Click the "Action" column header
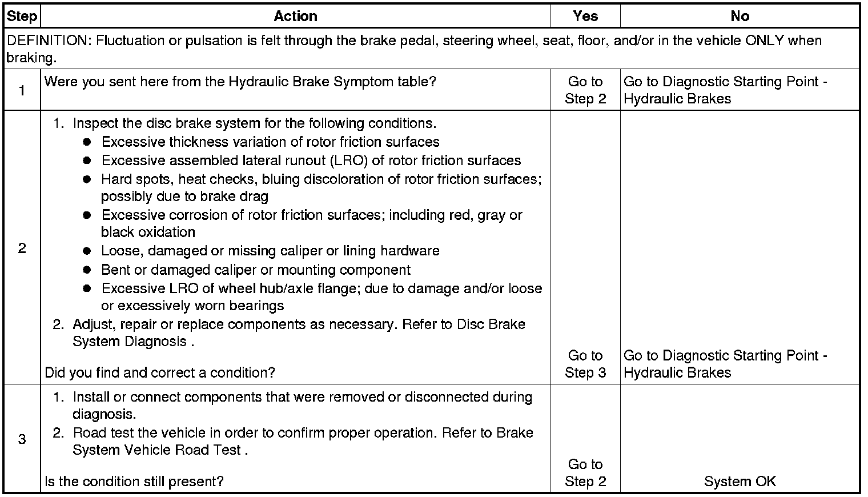Viewport: 868px width, 497px height. [295, 16]
